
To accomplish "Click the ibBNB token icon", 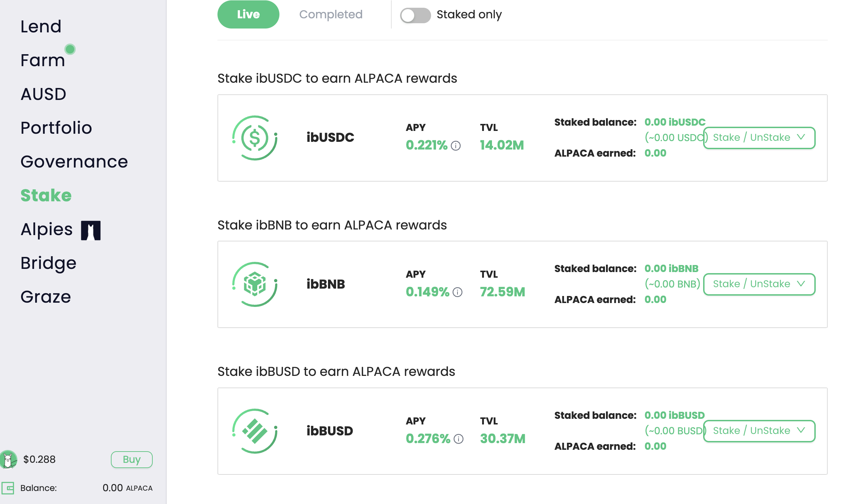I will (255, 284).
